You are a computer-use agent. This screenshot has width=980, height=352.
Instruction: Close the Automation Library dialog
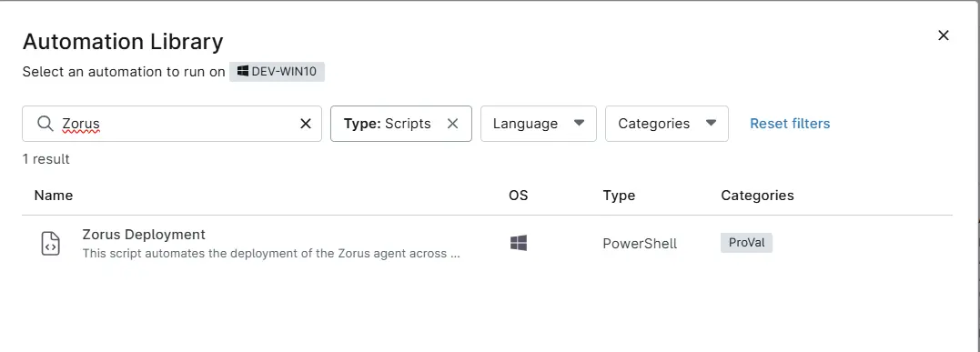pyautogui.click(x=943, y=35)
